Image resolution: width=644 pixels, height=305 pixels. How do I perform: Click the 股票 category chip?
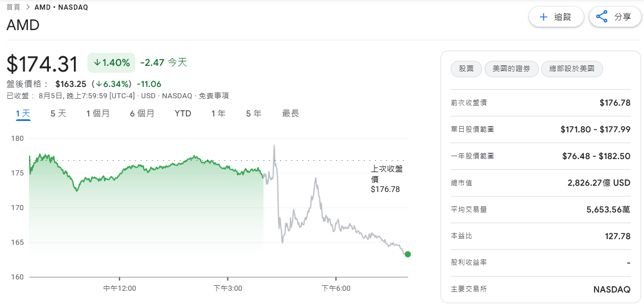click(466, 69)
